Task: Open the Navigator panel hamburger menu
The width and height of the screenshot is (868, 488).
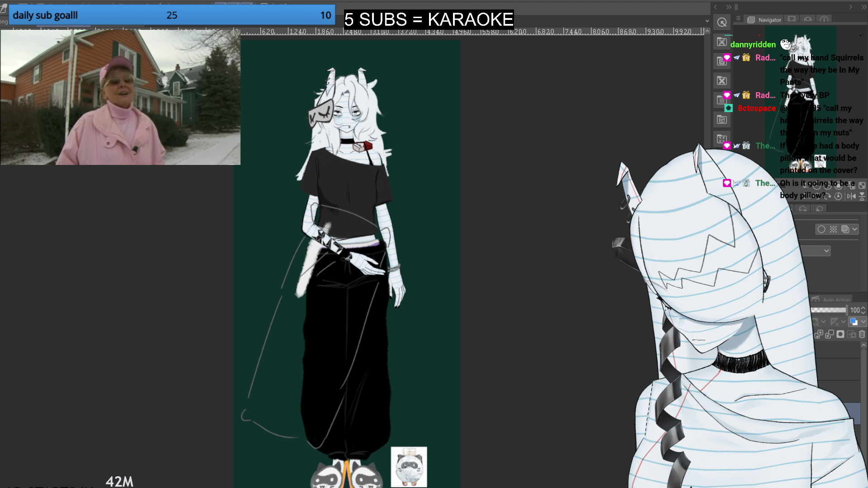Action: 738,19
